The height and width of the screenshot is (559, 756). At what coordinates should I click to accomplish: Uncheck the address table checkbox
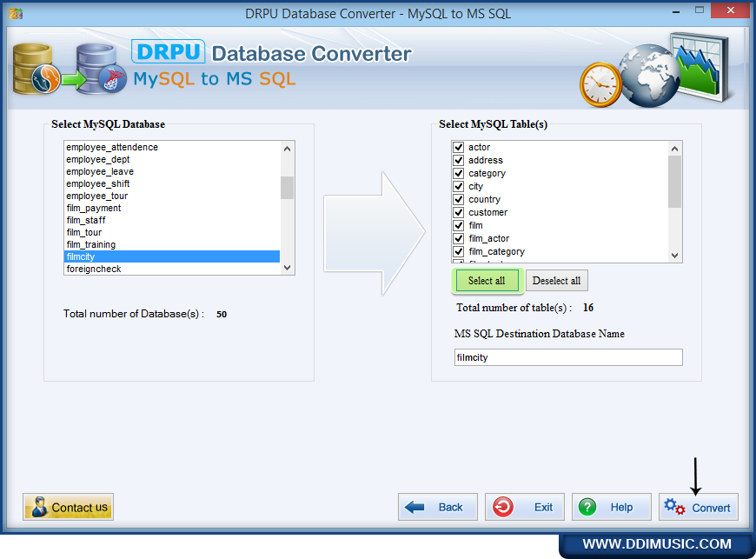[x=459, y=160]
